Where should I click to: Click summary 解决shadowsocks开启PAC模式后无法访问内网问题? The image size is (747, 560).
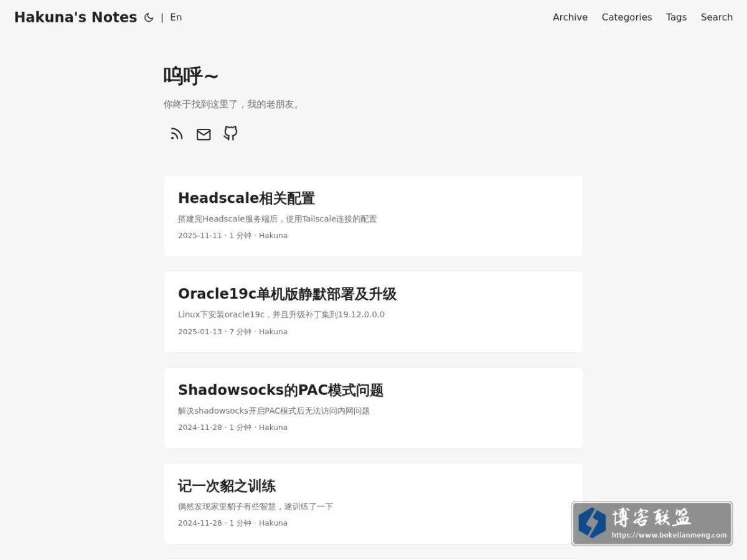point(274,411)
